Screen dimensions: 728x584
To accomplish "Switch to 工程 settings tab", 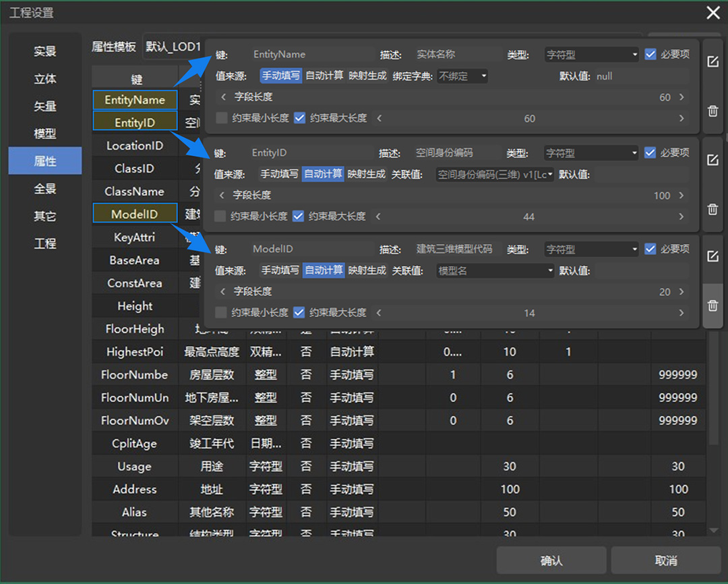I will click(45, 243).
